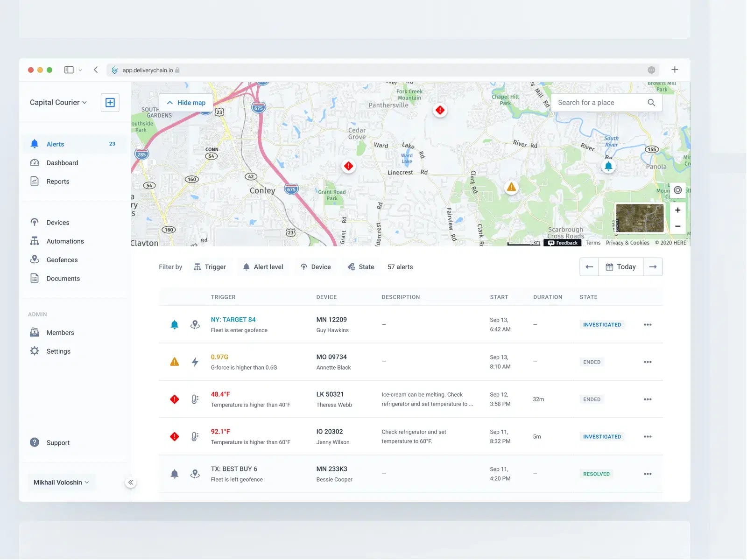Click thermometer icon in 48.4°F row
Screen dimensions: 747x560
click(x=195, y=399)
